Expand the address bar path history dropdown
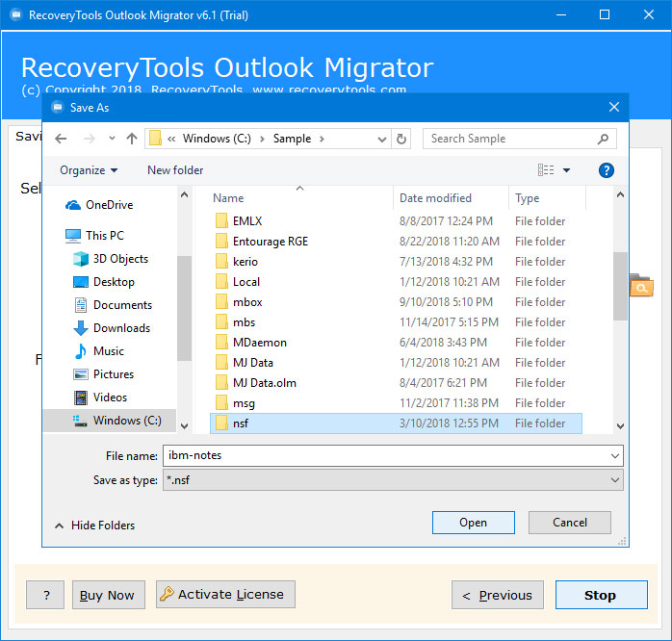 [381, 139]
